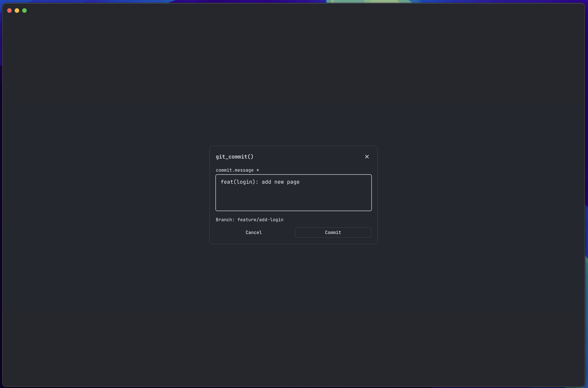Screen dimensions: 588x388
Task: Select the commit message text
Action: 260,182
